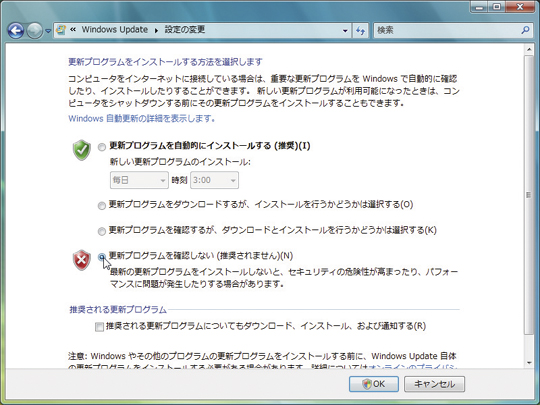
Task: Click the red shield X icon
Action: [x=82, y=260]
